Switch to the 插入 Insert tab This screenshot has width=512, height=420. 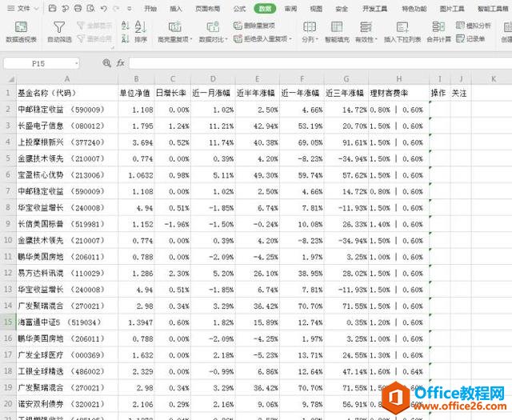(176, 9)
